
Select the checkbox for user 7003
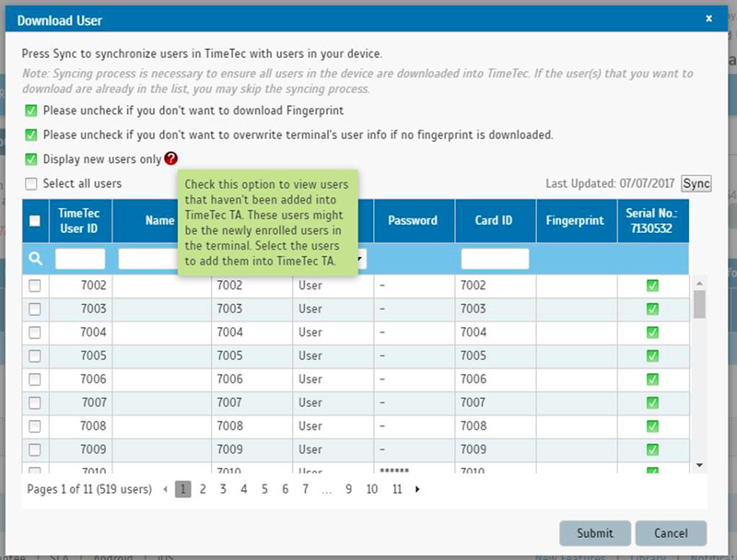(35, 309)
